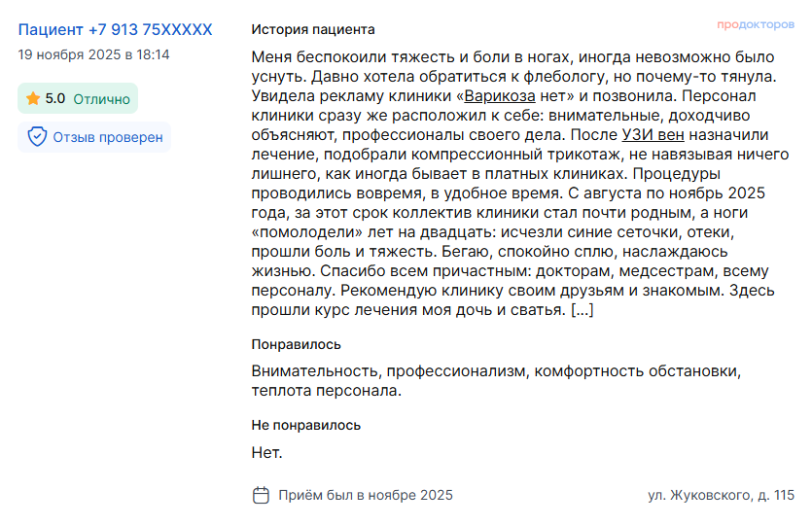Click the «Нет.» answer under disliked section
The height and width of the screenshot is (525, 812).
pos(266,452)
